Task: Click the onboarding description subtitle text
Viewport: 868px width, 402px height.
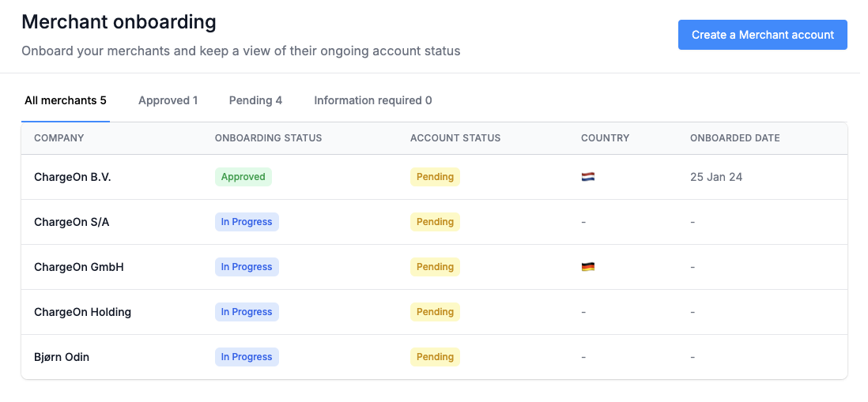Action: click(241, 51)
